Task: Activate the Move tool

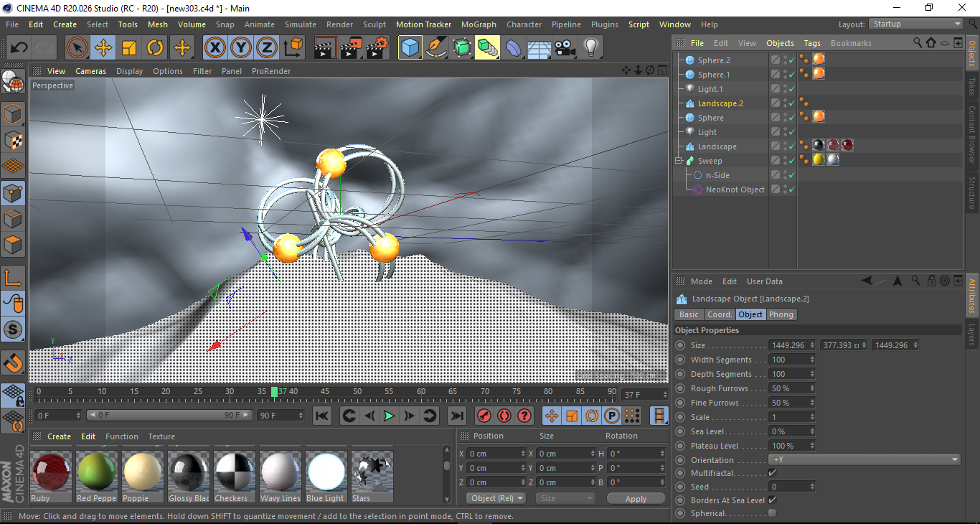Action: (103, 48)
